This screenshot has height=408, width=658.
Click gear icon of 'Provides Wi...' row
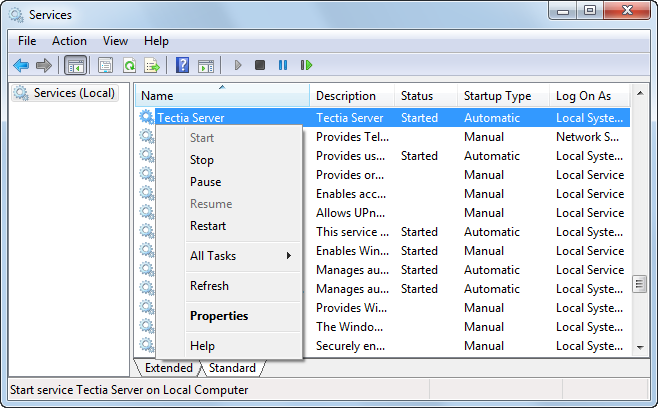(x=146, y=307)
